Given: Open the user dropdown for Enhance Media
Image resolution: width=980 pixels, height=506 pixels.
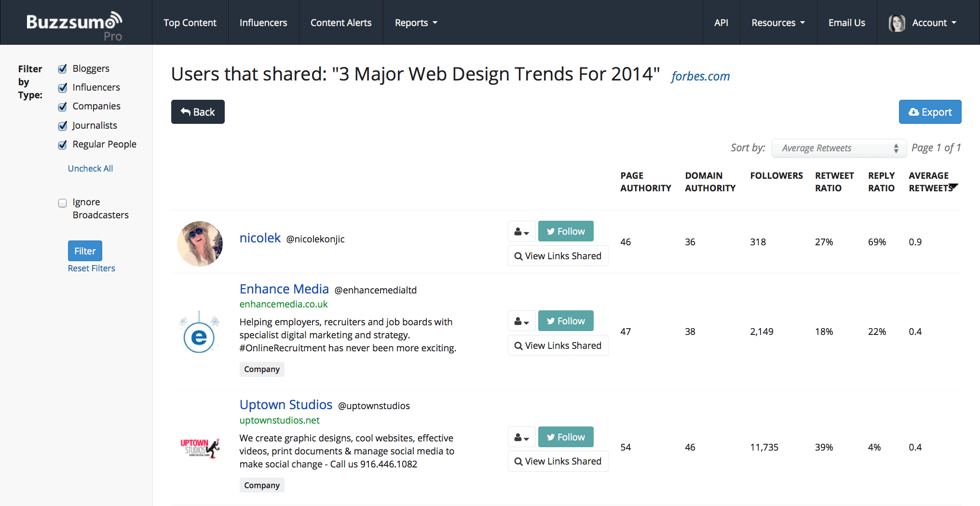Looking at the screenshot, I should click(521, 321).
